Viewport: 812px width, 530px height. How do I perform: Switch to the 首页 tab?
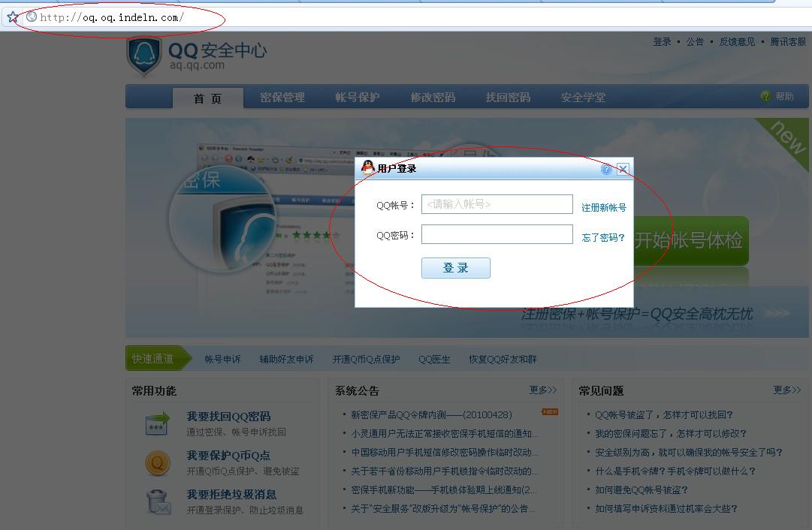tap(207, 98)
